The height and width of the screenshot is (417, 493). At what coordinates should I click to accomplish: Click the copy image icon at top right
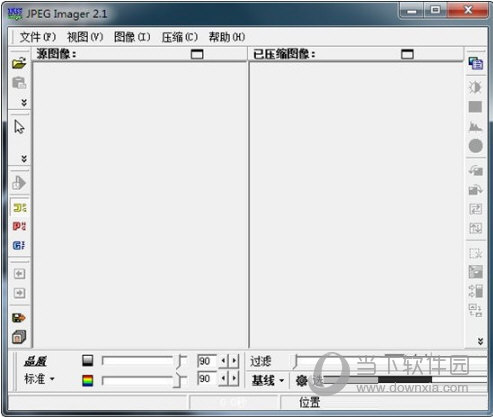[x=475, y=63]
